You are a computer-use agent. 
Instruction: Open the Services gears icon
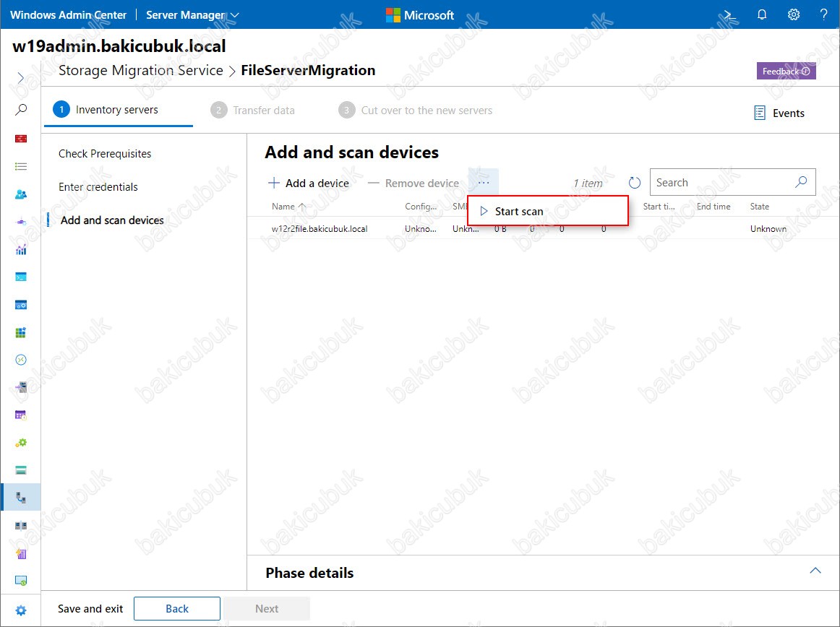click(21, 443)
